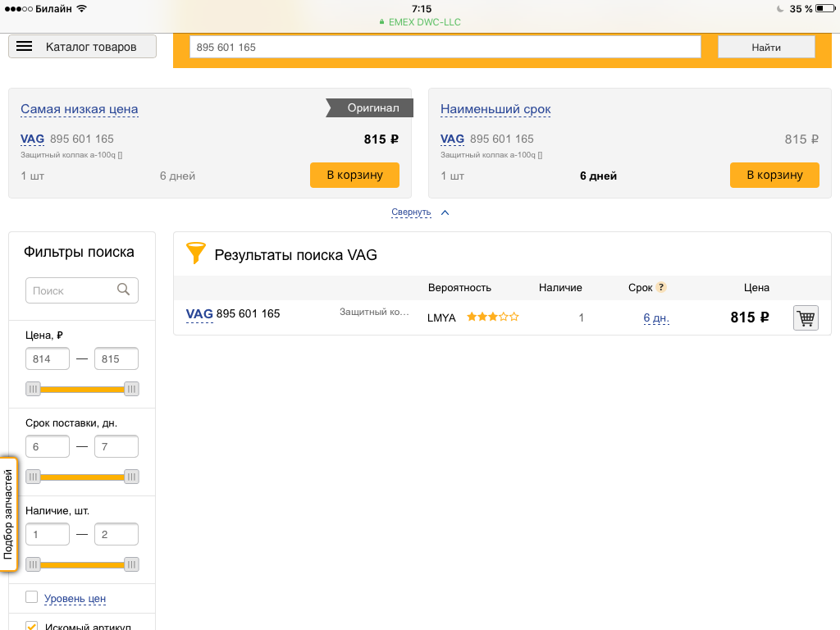The image size is (840, 630).
Task: Add the lowest price offer В корзину
Action: click(x=354, y=175)
